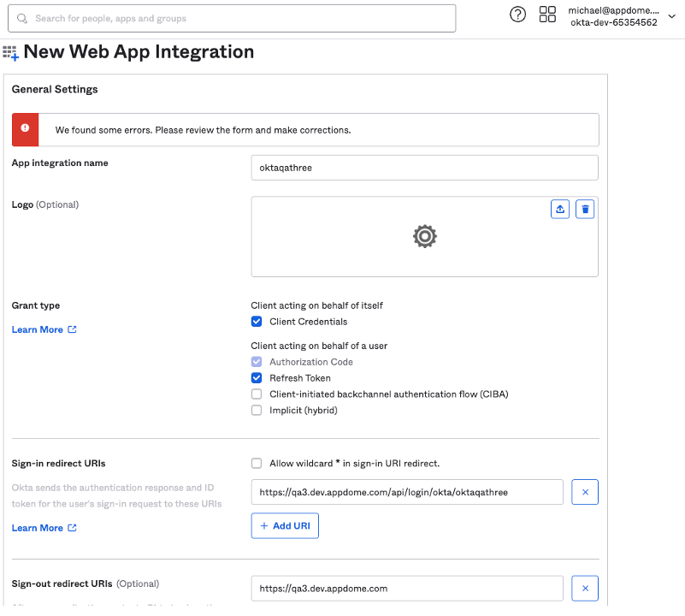The image size is (685, 616).
Task: Enable wildcard in sign-in URI redirect
Action: pos(256,462)
